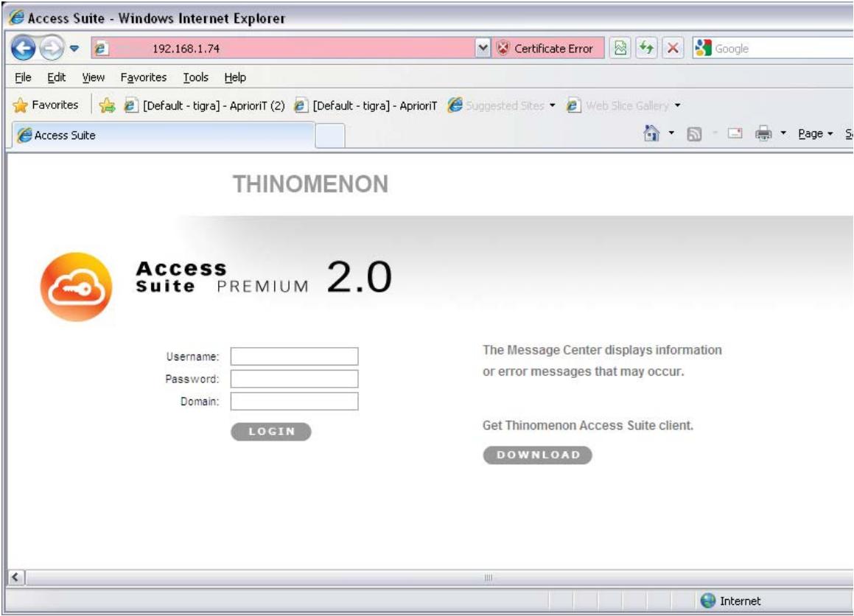The height and width of the screenshot is (616, 854).
Task: Open the [Default - tigra] - AprioriT favorite
Action: [365, 105]
